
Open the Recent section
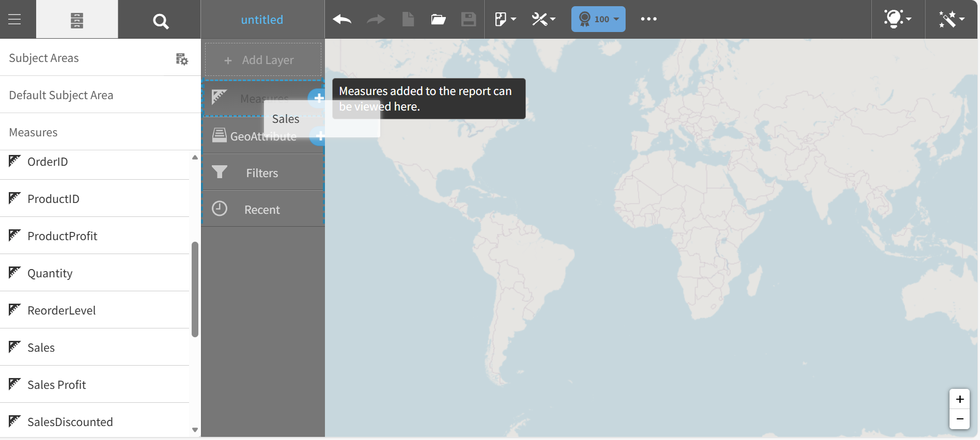pos(262,210)
